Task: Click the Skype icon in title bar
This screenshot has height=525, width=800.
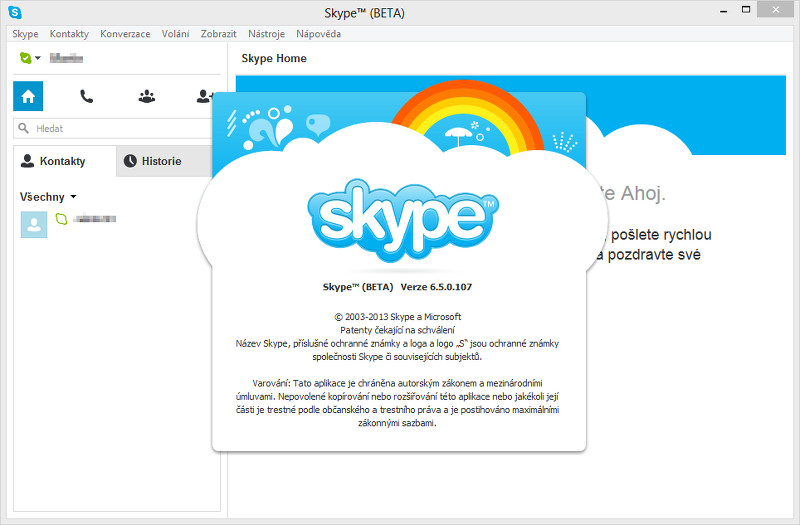Action: click(15, 12)
